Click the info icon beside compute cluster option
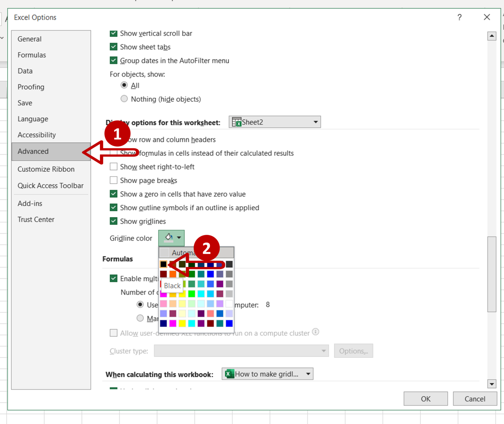Viewport: 504px width, 424px height. [315, 332]
